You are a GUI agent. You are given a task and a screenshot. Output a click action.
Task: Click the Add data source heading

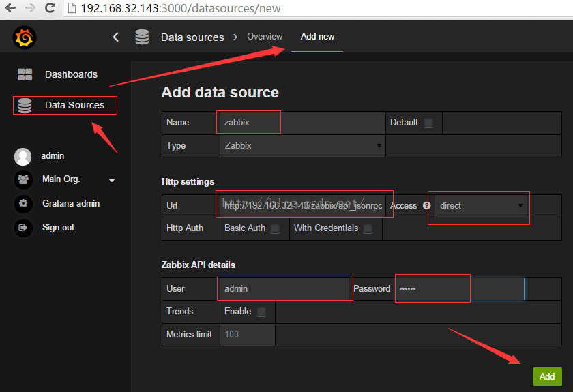[220, 93]
